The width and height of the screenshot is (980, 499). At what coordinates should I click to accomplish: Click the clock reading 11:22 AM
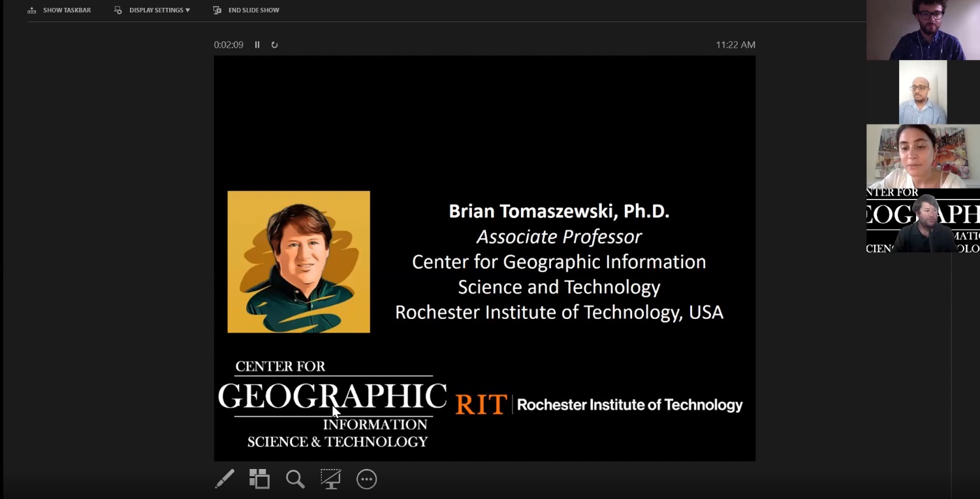pos(735,45)
